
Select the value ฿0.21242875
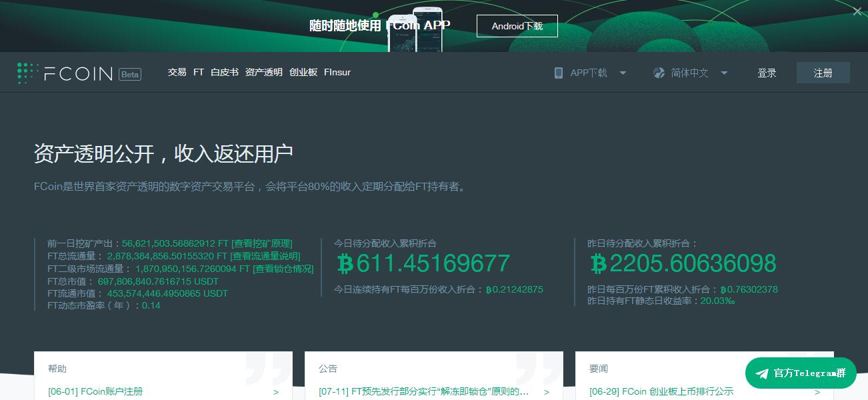coord(514,289)
